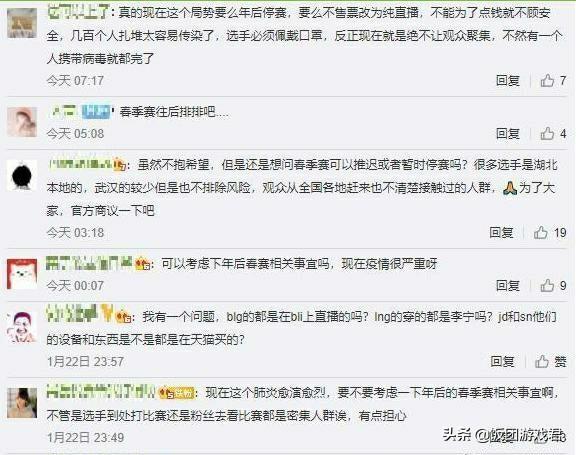Reply to the 07:17 comment
The height and width of the screenshot is (455, 576).
(508, 80)
